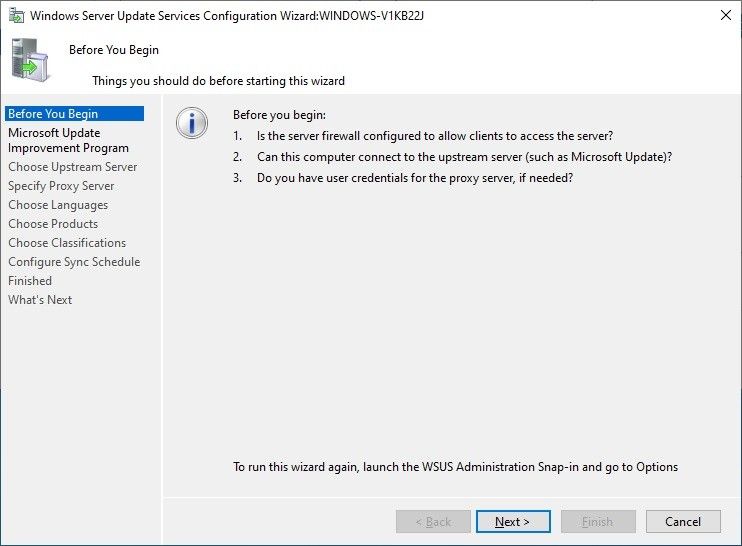742x546 pixels.
Task: Click the 'Before you begin:' heading text
Action: (x=279, y=115)
